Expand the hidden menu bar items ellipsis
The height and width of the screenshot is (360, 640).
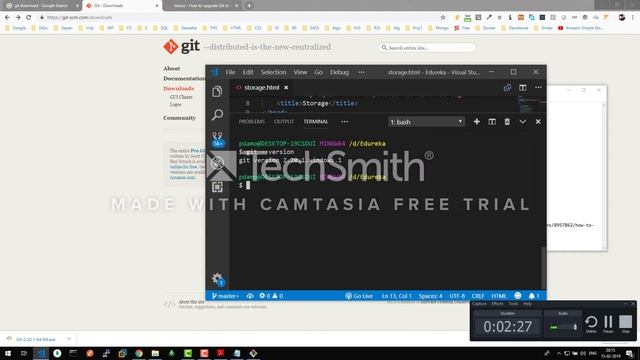[361, 72]
